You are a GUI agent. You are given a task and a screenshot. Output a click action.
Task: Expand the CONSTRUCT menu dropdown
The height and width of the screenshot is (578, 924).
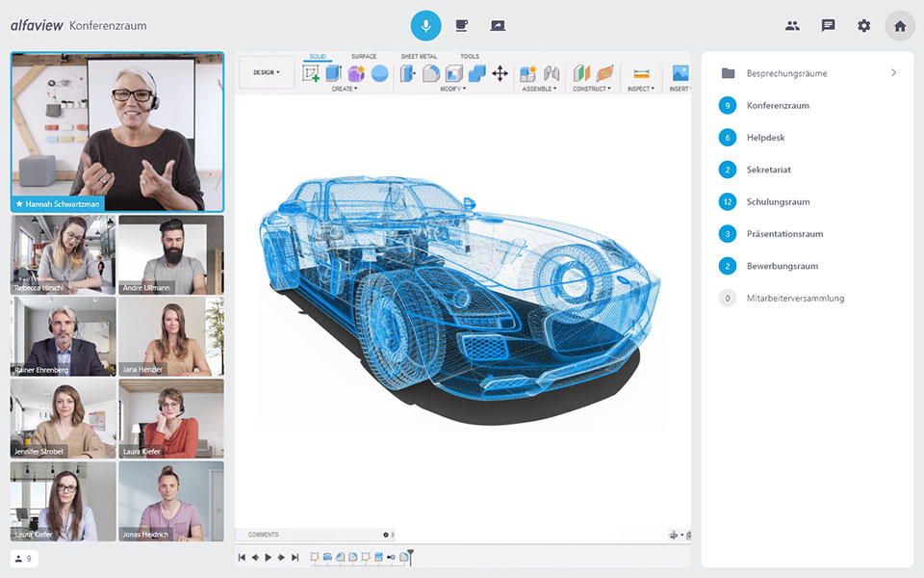point(592,89)
